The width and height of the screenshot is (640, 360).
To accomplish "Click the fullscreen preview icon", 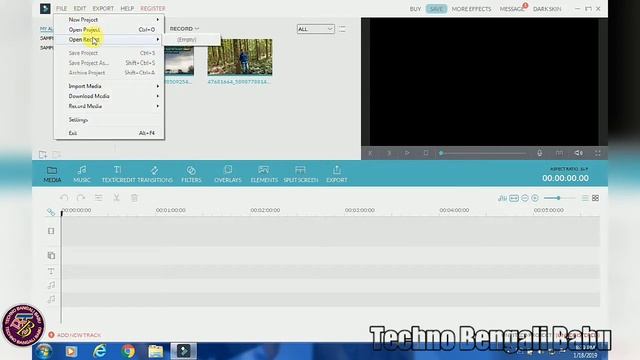I will [x=598, y=153].
